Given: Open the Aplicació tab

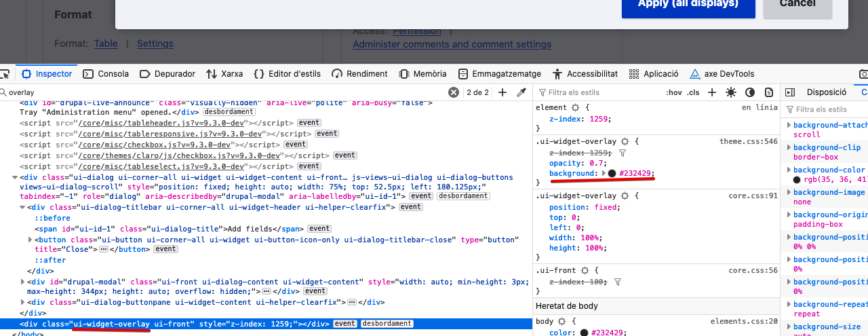Looking at the screenshot, I should click(x=654, y=74).
